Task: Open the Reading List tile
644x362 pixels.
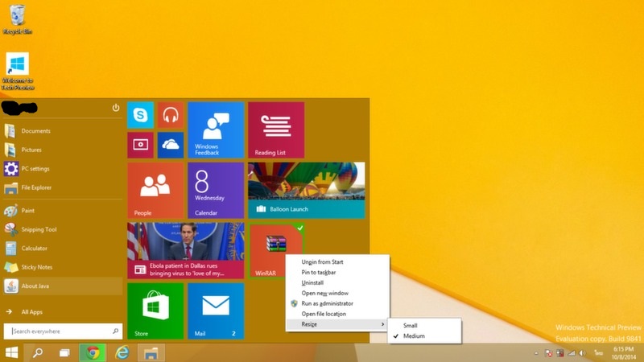Action: click(276, 130)
